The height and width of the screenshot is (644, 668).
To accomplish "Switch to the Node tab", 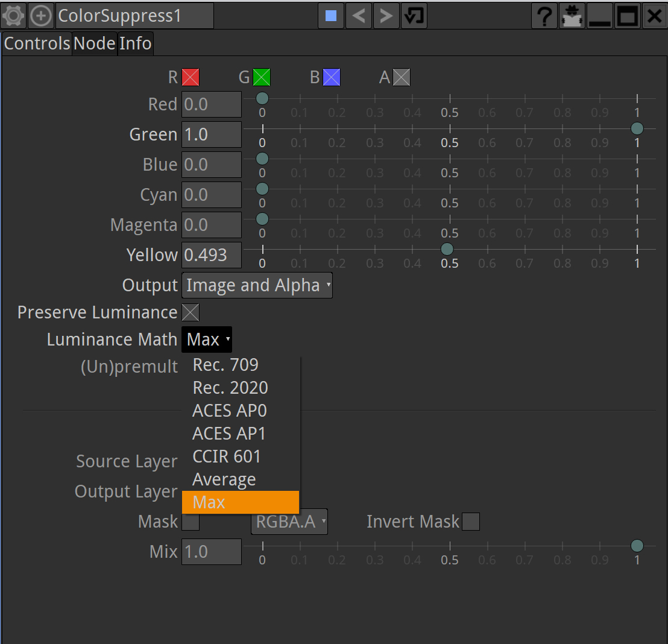I will pyautogui.click(x=95, y=43).
